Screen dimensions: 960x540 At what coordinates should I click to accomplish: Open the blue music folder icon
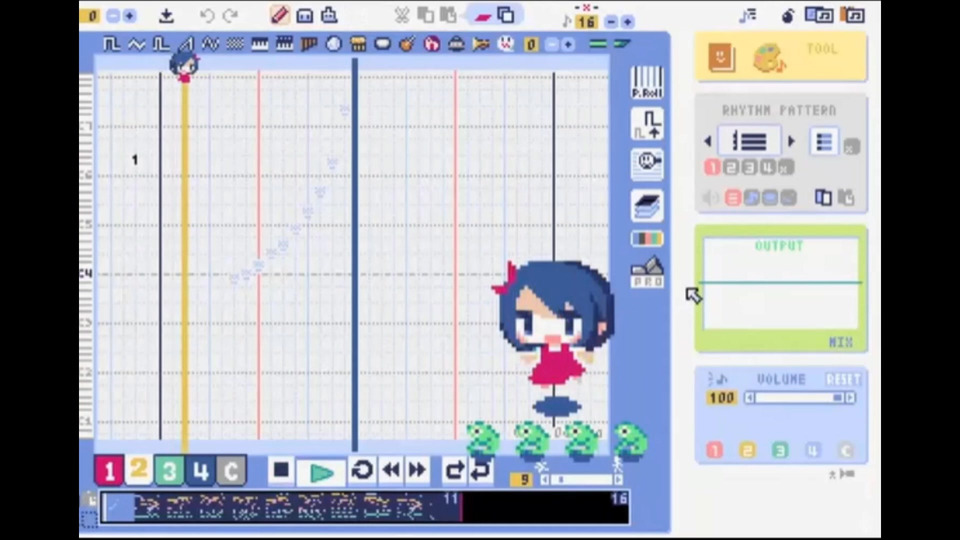pyautogui.click(x=819, y=15)
